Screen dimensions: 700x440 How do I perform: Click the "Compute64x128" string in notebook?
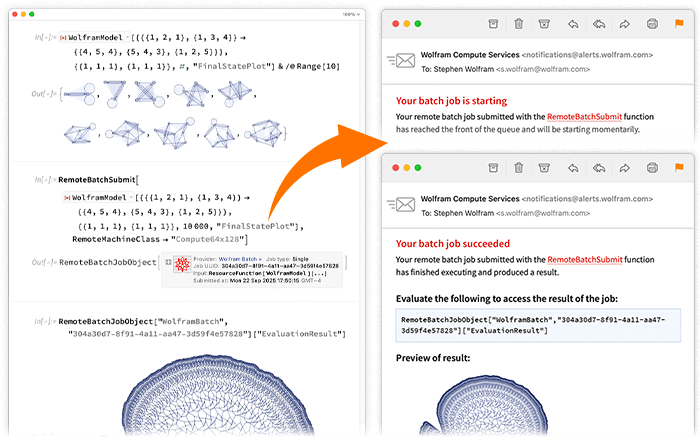(208, 240)
